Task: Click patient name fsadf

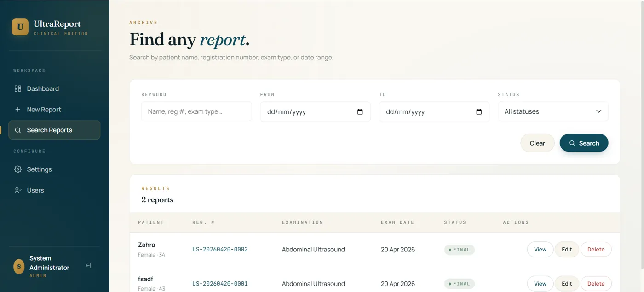Action: coord(145,279)
